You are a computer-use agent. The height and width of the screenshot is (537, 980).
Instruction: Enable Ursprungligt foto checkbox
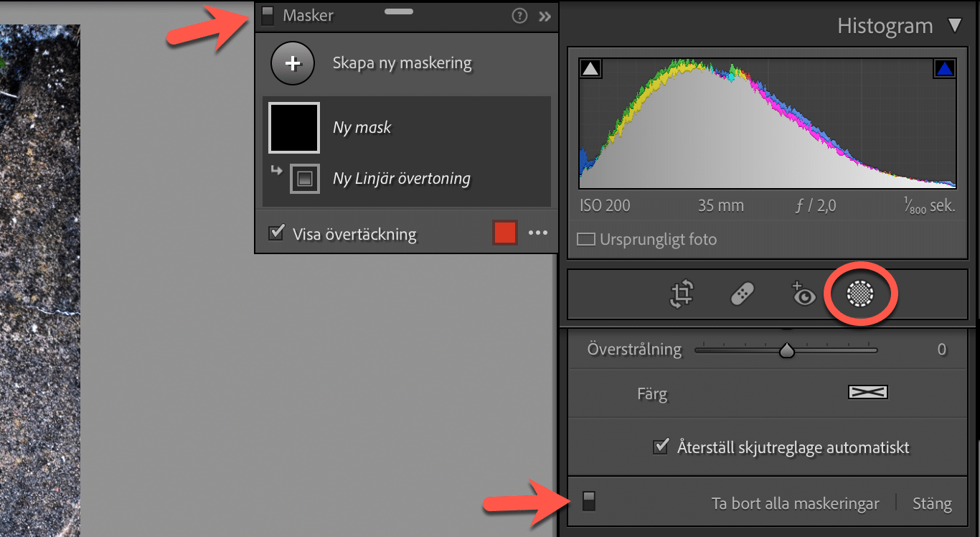point(586,239)
